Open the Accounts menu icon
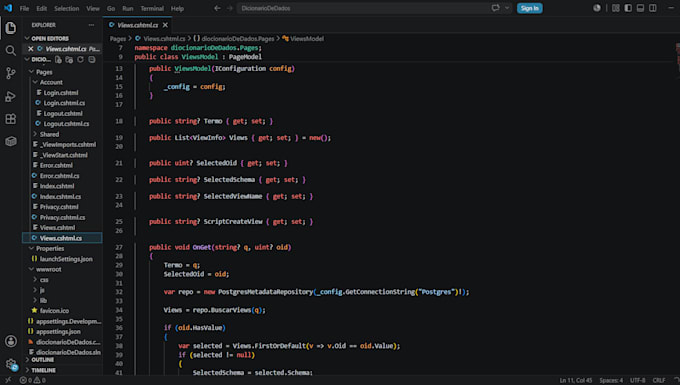The height and width of the screenshot is (385, 680). coord(10,341)
